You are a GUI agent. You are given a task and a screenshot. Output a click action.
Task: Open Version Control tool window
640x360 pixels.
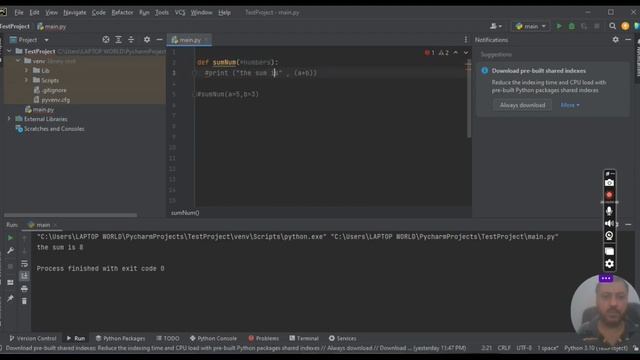point(33,338)
